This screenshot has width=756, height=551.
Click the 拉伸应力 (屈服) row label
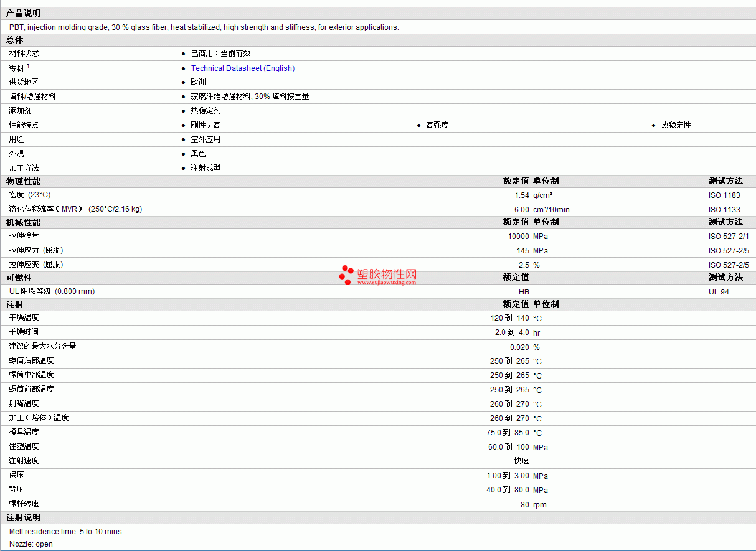[36, 251]
